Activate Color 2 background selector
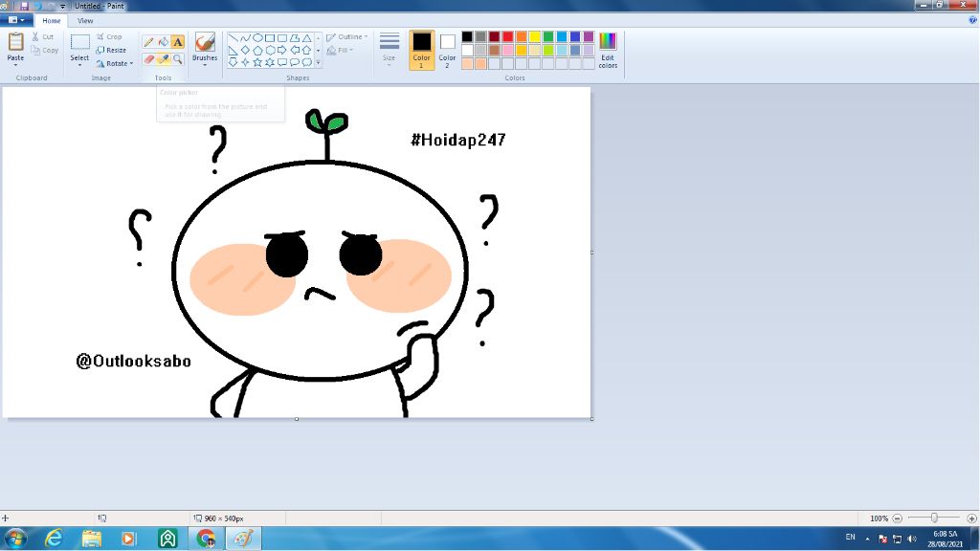The image size is (980, 551). coord(447,50)
